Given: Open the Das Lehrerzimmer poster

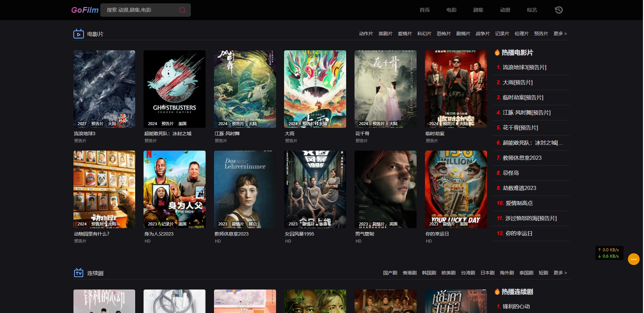Looking at the screenshot, I should coord(245,189).
